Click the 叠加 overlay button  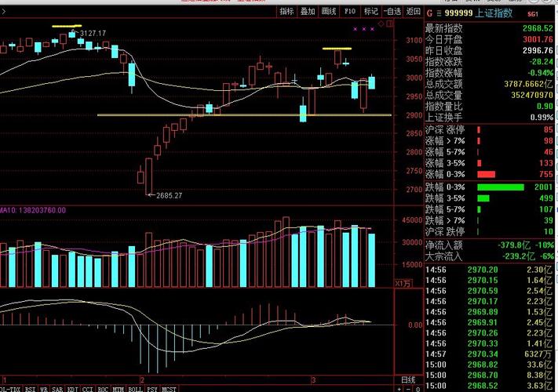[308, 12]
